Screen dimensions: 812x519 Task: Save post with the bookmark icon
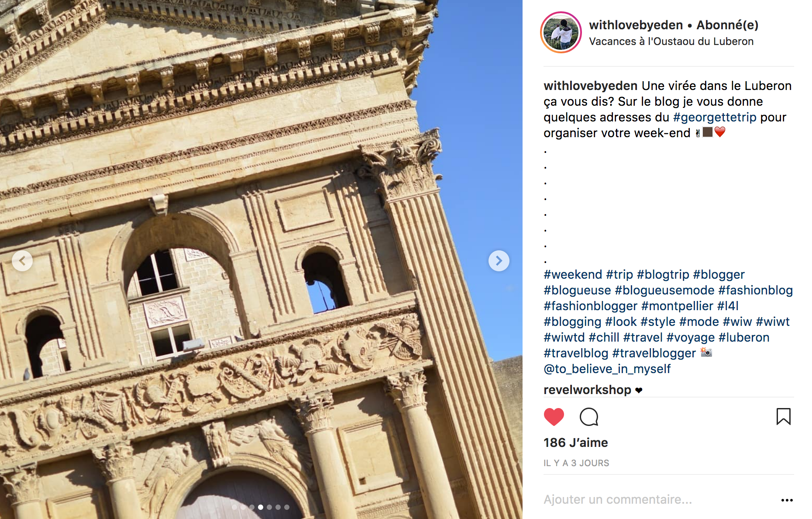click(783, 416)
